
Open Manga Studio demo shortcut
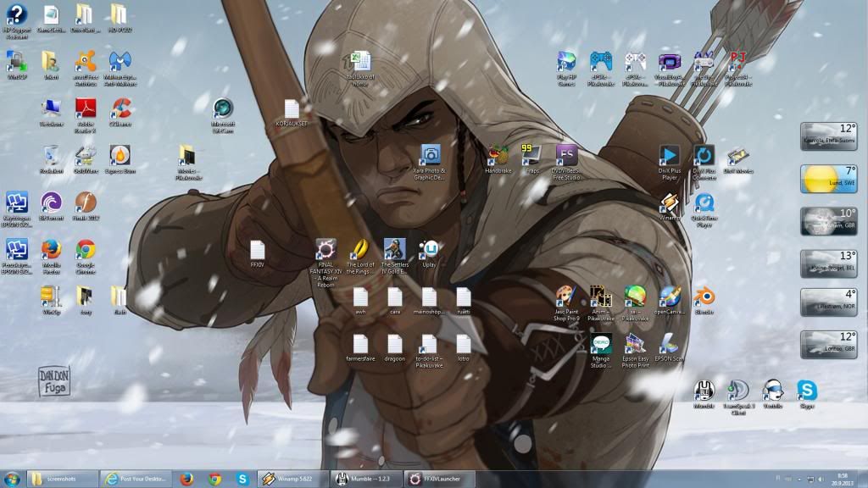coord(600,350)
